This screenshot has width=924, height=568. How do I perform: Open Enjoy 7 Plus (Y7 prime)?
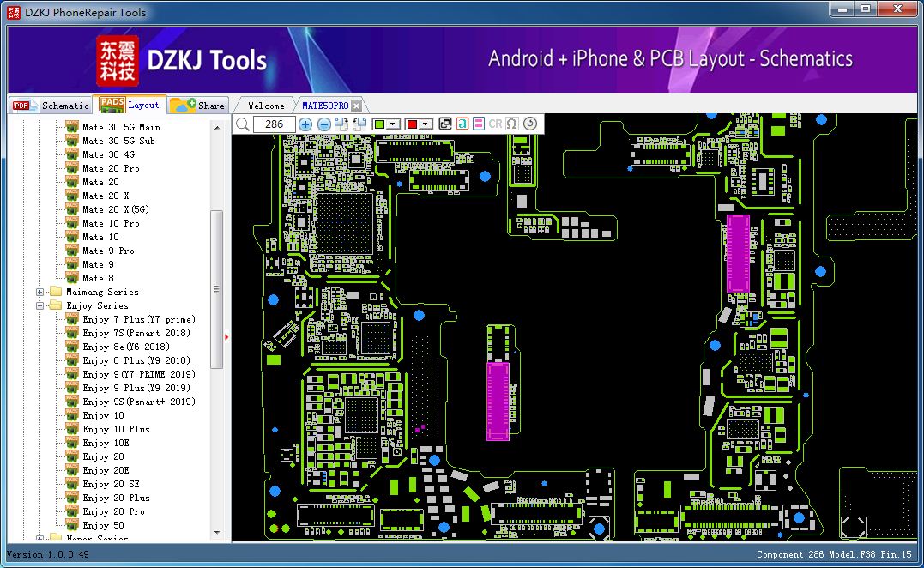coord(139,319)
